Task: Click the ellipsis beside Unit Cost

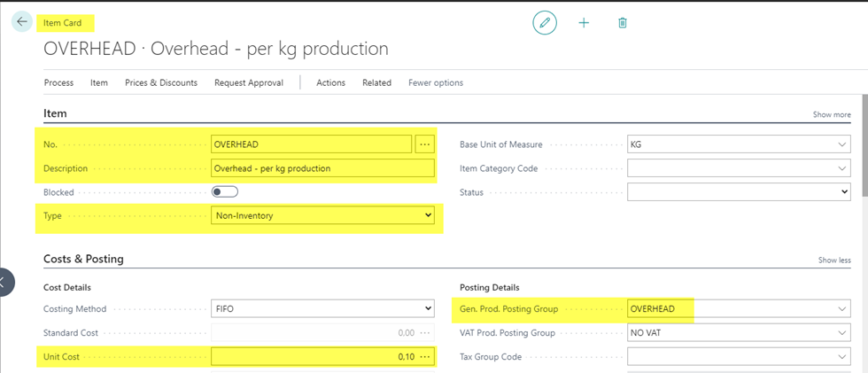Action: (x=426, y=356)
